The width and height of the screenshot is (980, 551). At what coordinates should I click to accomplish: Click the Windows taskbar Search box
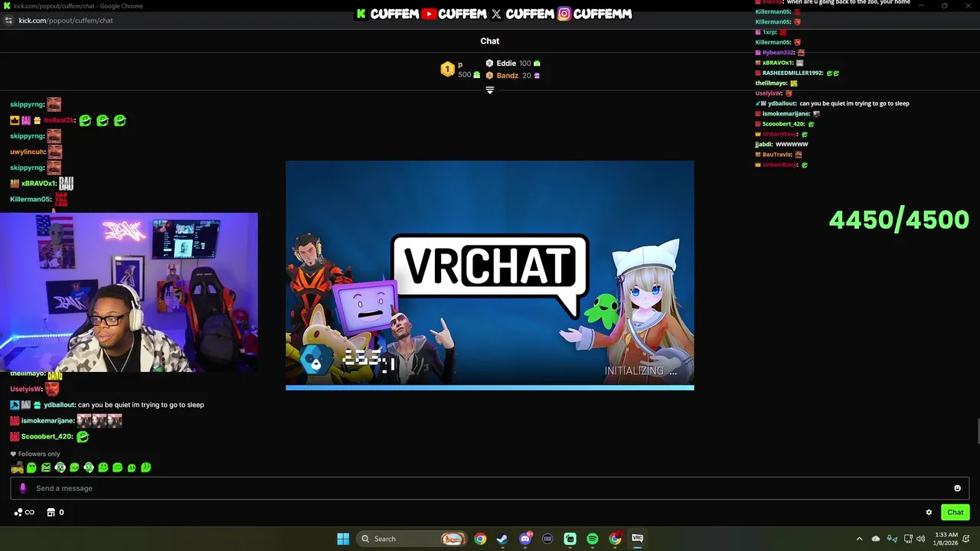pos(412,539)
